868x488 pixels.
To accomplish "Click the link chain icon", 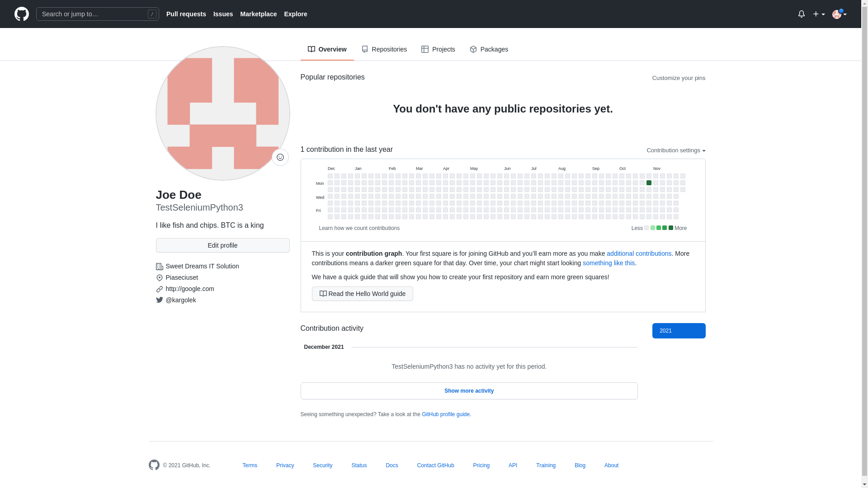I will coord(159,289).
